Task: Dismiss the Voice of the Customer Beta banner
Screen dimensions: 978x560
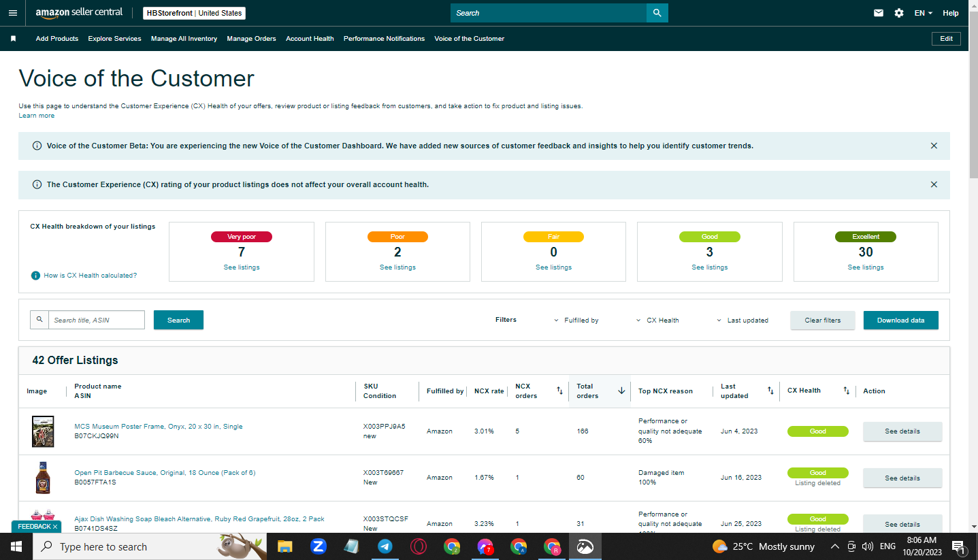Action: [x=934, y=146]
